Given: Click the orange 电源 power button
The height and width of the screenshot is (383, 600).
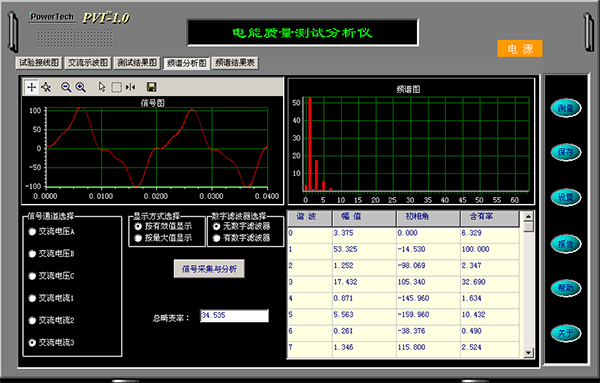Looking at the screenshot, I should [520, 49].
